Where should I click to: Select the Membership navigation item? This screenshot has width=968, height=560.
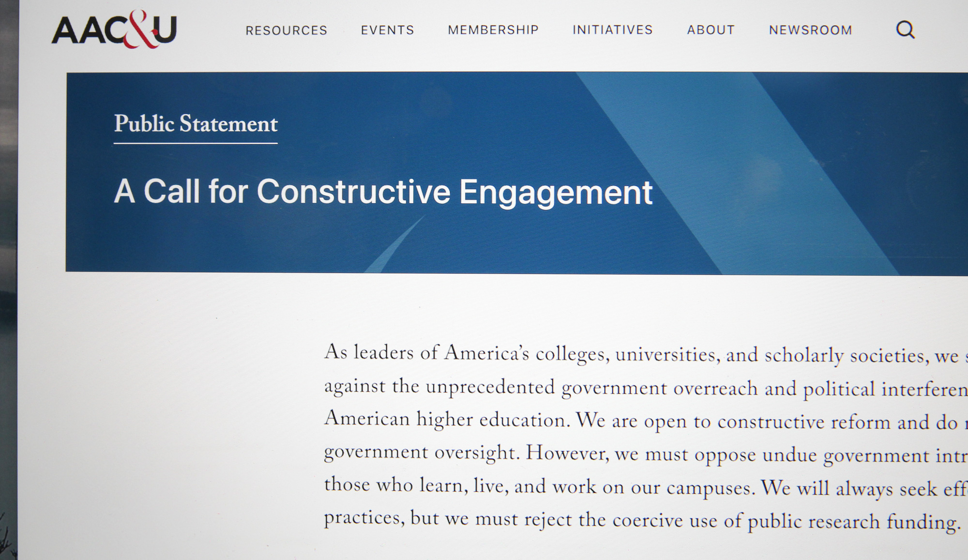(x=493, y=30)
